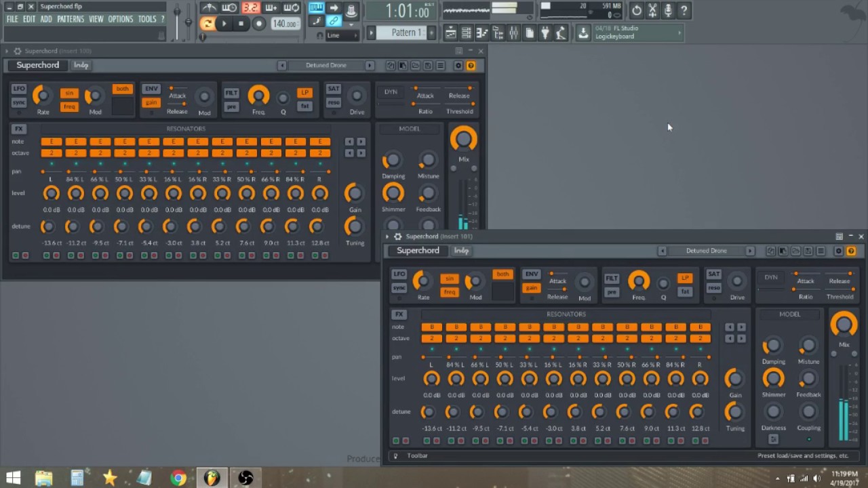
Task: Open the ADD menu
Action: (46, 19)
